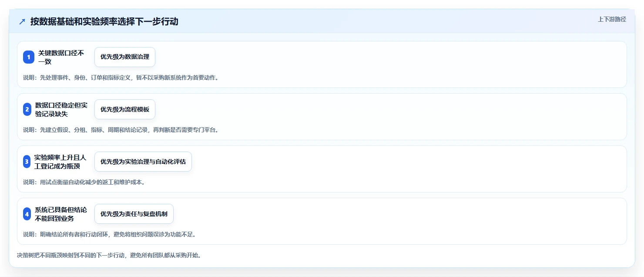The image size is (644, 277).
Task: Click the note starting 明确结论所有者和行动闭环
Action: pyautogui.click(x=109, y=234)
